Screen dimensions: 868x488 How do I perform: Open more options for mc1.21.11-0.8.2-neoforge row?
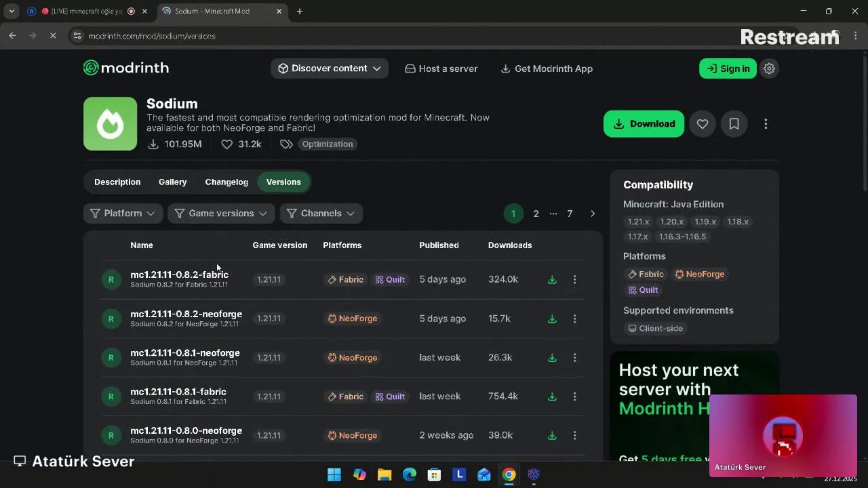(x=574, y=319)
